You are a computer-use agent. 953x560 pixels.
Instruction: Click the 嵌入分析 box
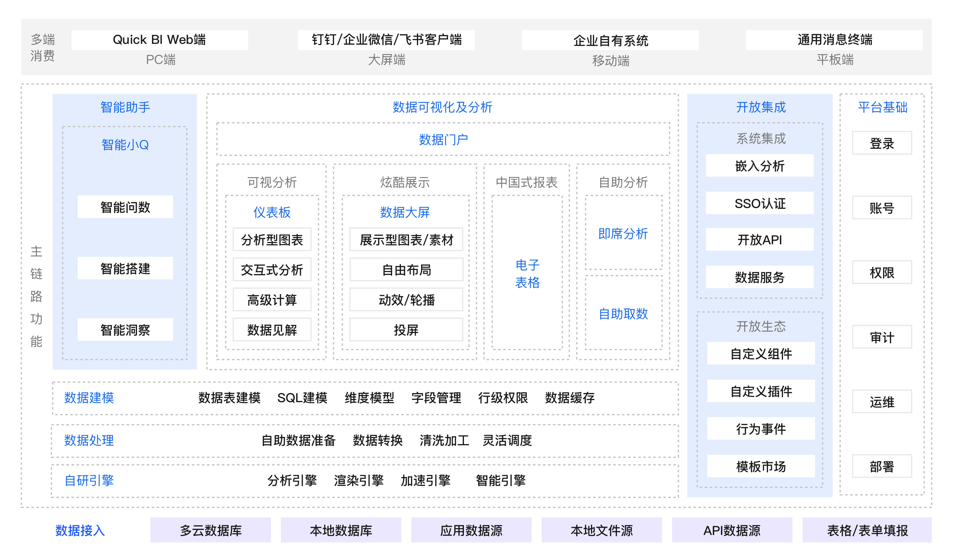pos(759,165)
